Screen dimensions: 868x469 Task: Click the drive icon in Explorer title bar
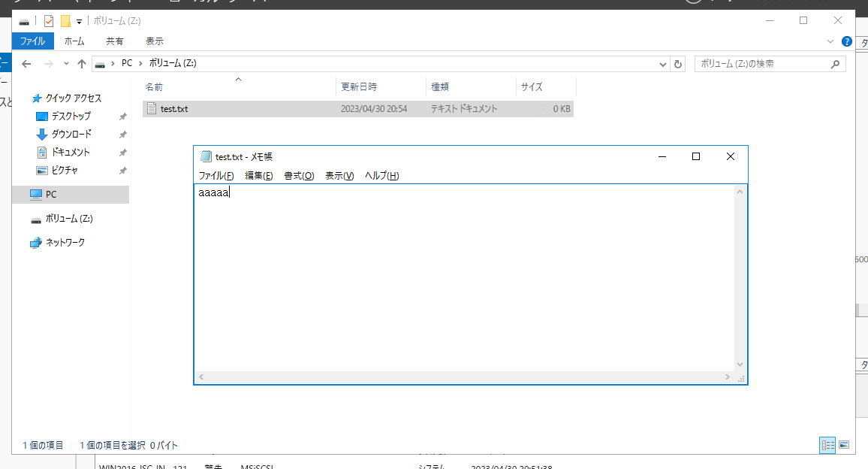click(24, 22)
